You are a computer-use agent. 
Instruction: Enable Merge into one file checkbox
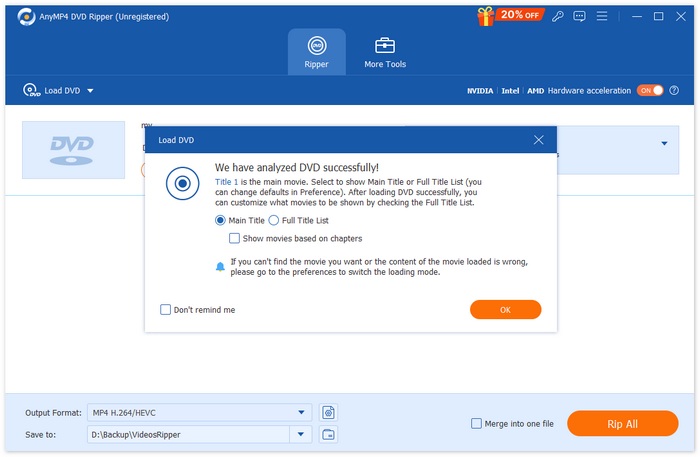(x=476, y=423)
